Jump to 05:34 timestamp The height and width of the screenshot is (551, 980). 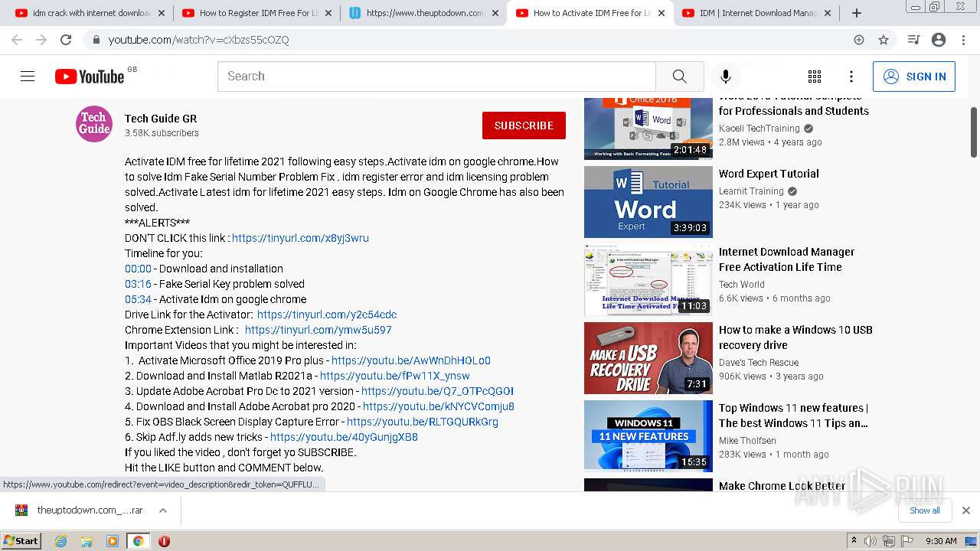(138, 299)
